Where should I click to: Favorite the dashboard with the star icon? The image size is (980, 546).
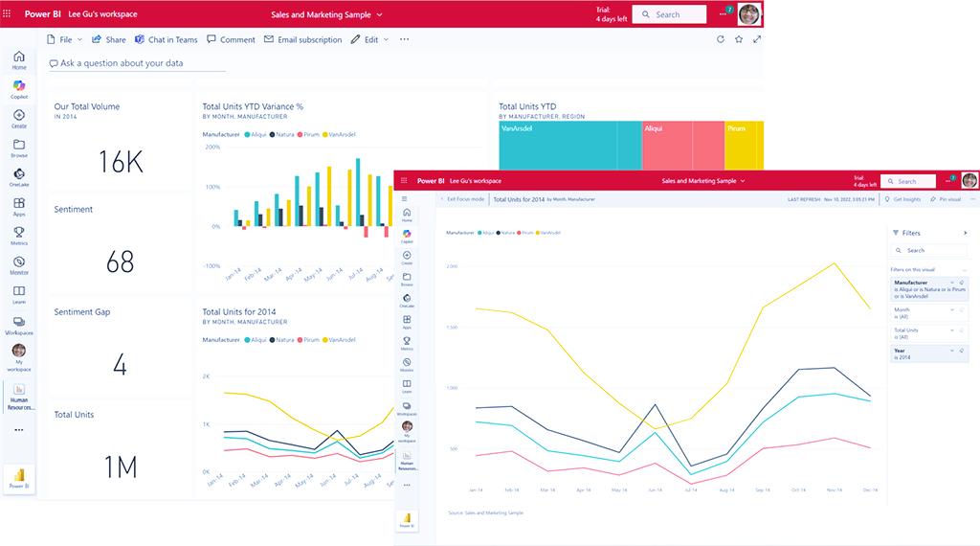739,39
